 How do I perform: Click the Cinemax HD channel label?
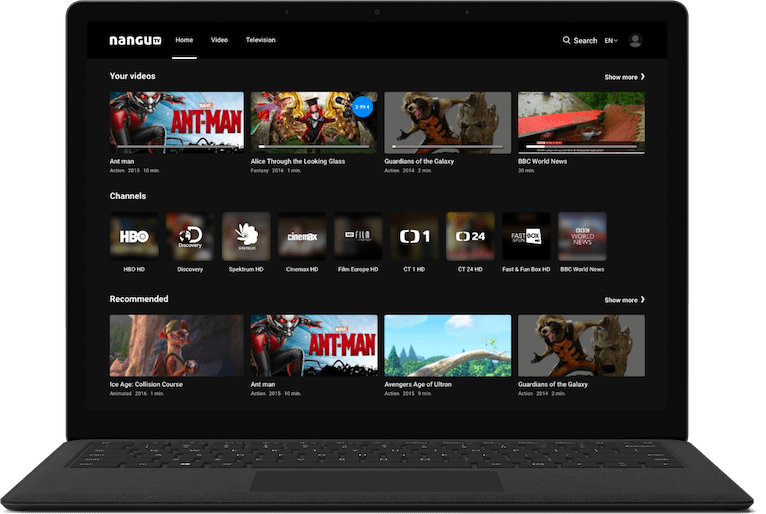(x=302, y=269)
